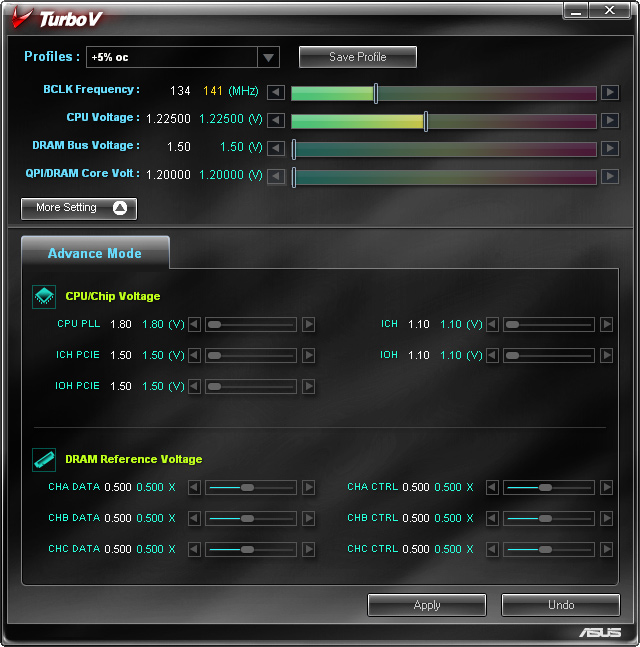
Task: Close the TurboV window
Action: pos(609,10)
